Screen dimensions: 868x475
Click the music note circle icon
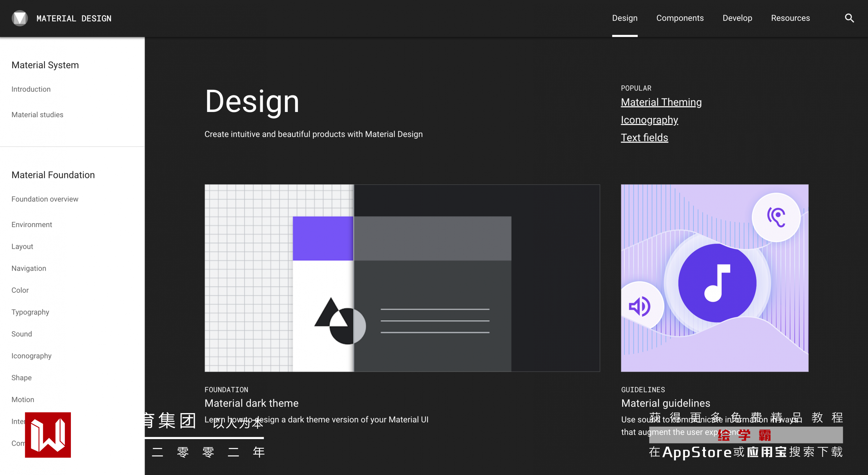point(717,283)
